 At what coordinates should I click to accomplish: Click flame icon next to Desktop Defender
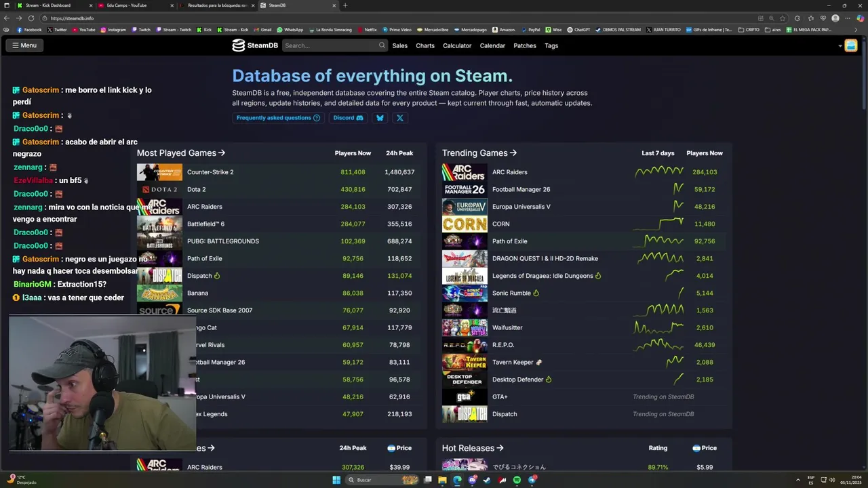(x=549, y=380)
